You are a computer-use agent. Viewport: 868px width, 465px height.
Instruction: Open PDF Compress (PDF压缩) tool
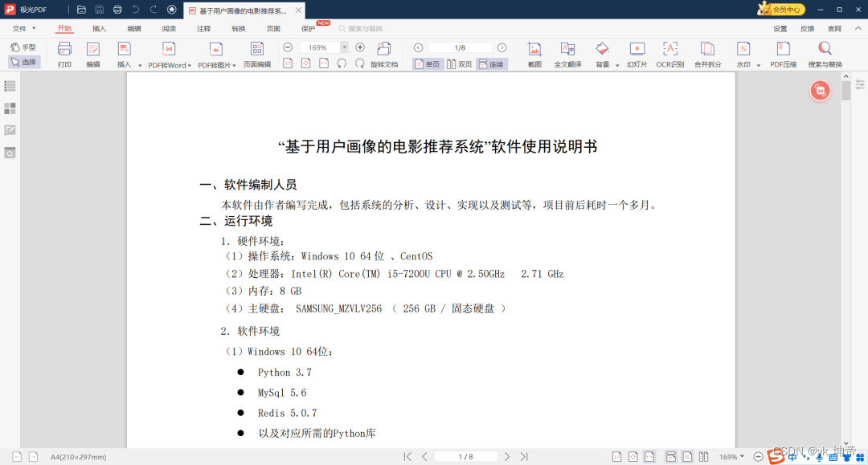pos(784,55)
